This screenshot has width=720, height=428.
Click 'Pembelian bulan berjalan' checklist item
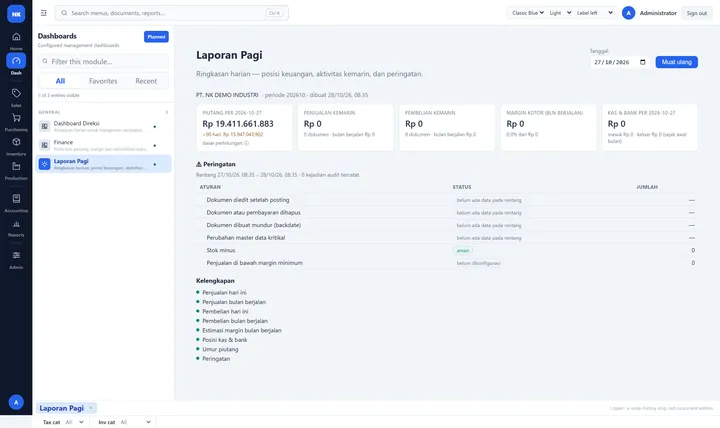pyautogui.click(x=235, y=321)
